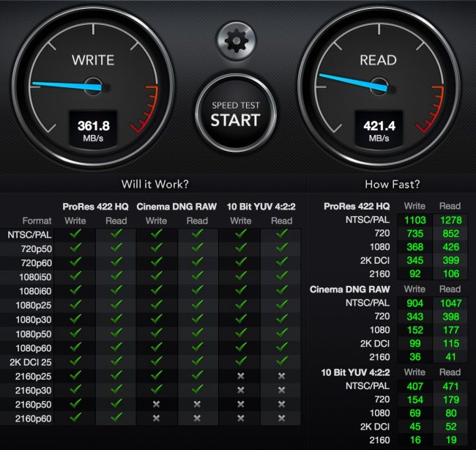Viewport: 476px width, 450px height.
Task: Click 2160p50 ProRes 422 HQ Write checkmark
Action: [x=75, y=403]
